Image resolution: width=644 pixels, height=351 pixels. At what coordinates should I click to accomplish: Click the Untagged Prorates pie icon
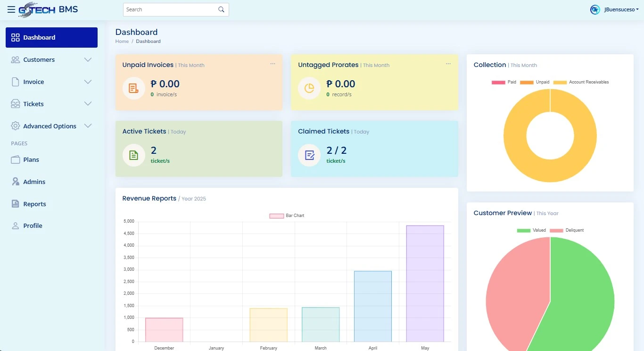pyautogui.click(x=309, y=88)
